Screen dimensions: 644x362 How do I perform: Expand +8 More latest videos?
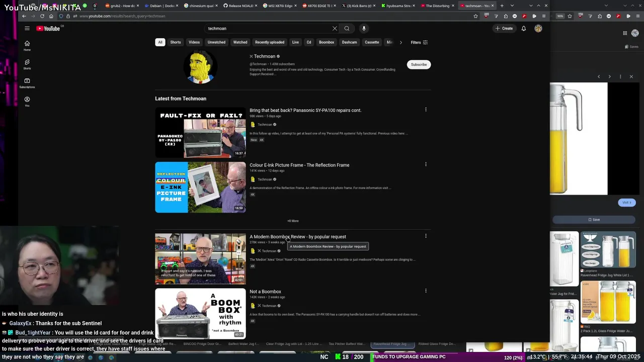pos(293,221)
